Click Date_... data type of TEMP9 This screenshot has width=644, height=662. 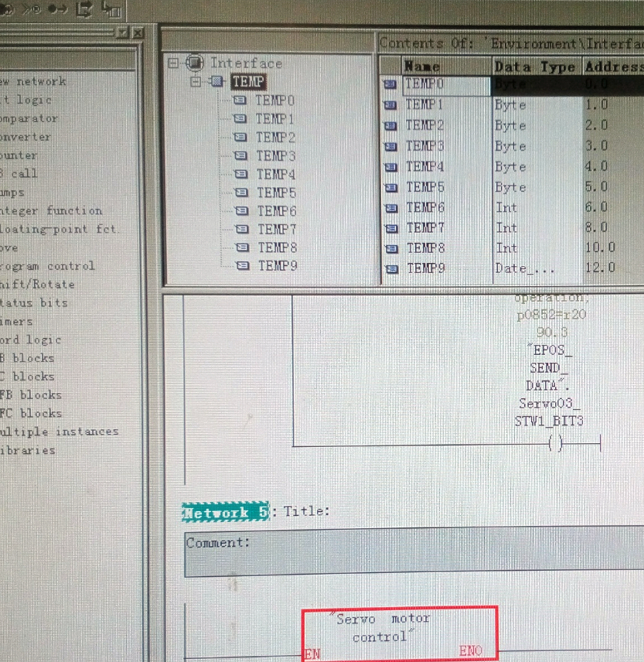[524, 268]
